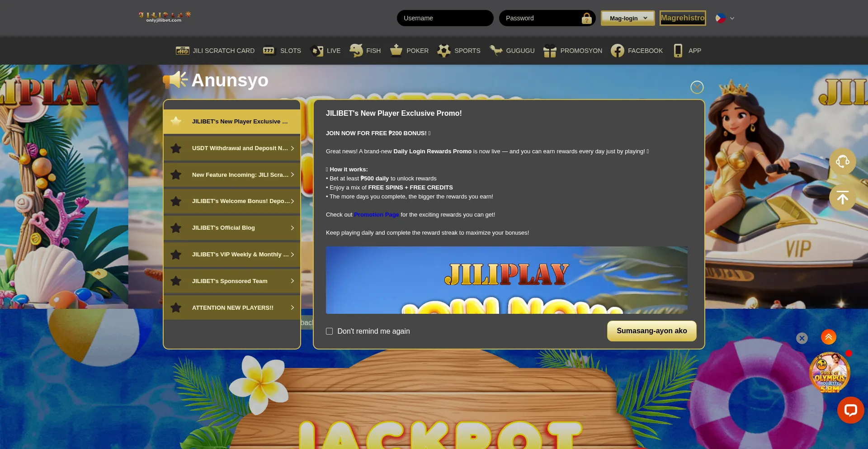Expand New Feature Incoming announcement chevron

point(292,175)
